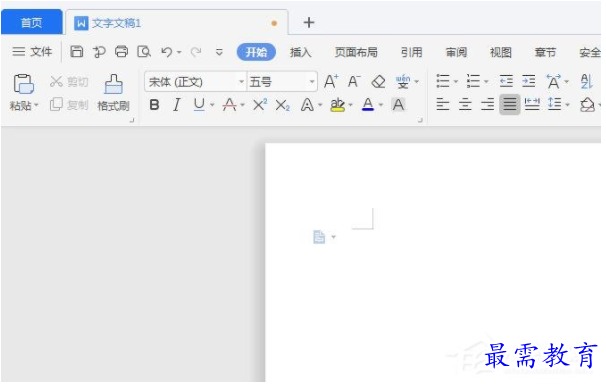The image size is (606, 387).
Task: Open highlight color dropdown arrow
Action: point(351,105)
